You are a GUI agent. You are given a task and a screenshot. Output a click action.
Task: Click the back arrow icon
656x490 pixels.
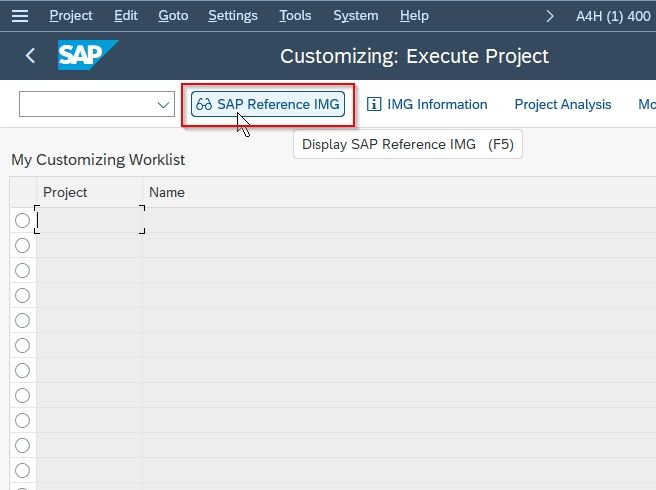tap(30, 56)
